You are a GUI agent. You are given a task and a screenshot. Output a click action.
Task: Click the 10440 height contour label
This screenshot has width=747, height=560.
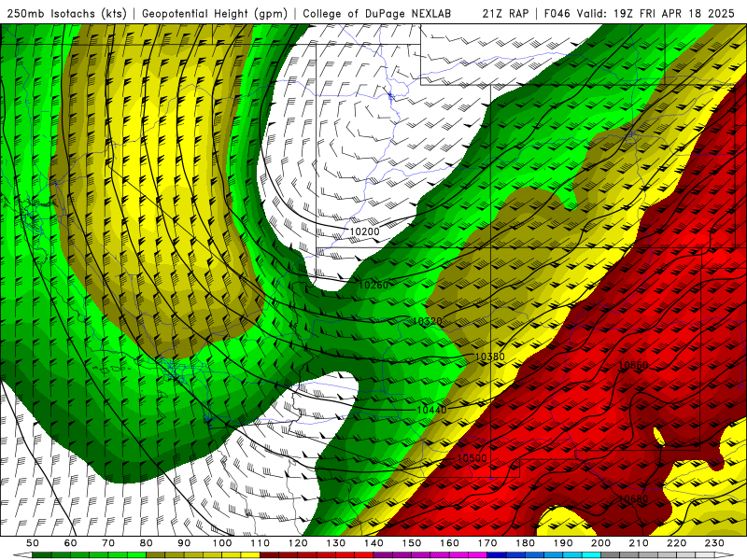(431, 410)
